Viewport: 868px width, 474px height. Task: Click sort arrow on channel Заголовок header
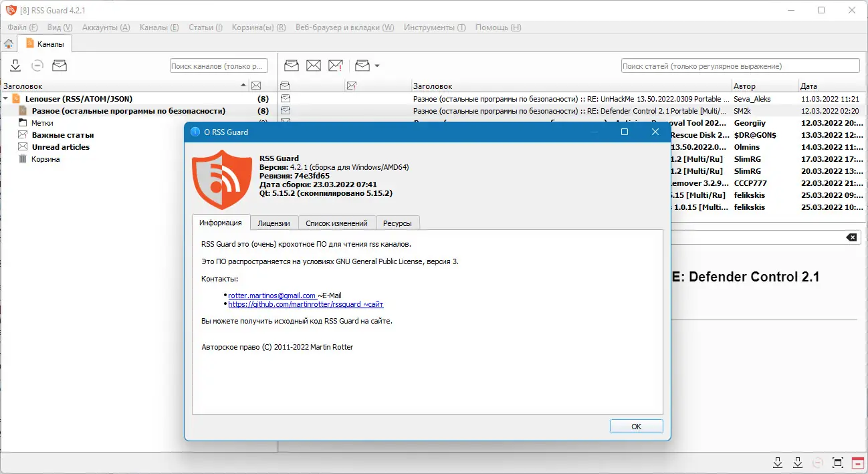[243, 86]
